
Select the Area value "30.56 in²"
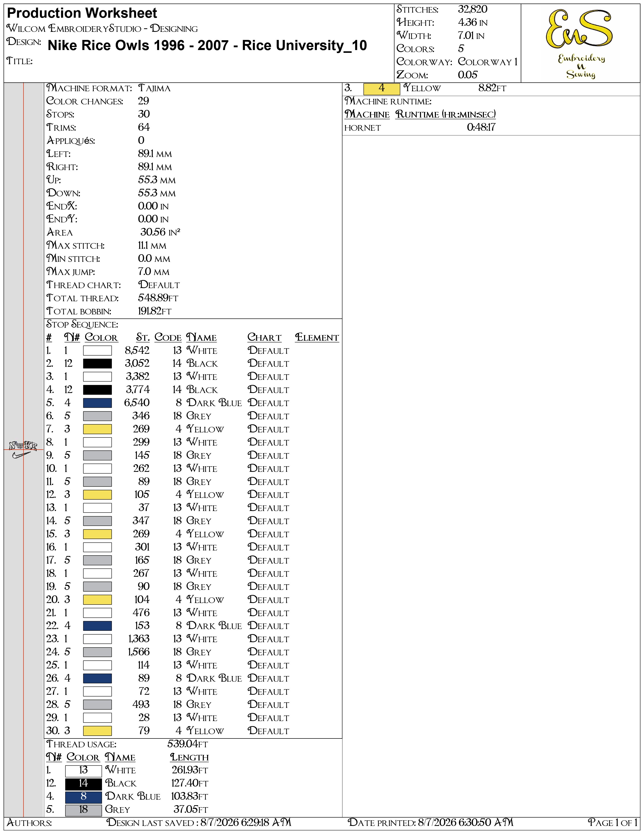coord(160,232)
